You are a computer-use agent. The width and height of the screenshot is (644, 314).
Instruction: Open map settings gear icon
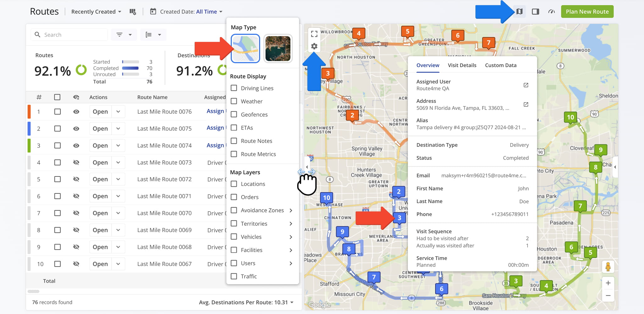coord(314,46)
